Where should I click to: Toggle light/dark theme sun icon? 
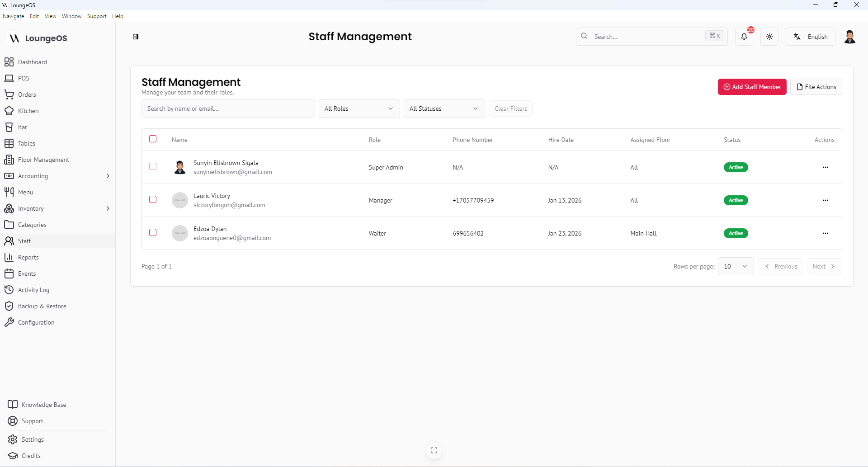769,37
